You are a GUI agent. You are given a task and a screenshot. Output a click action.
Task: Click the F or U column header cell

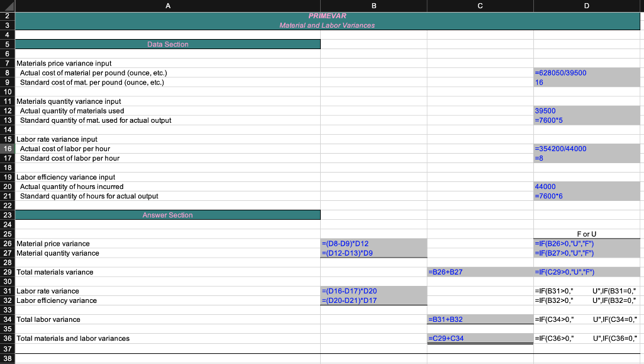pos(586,234)
